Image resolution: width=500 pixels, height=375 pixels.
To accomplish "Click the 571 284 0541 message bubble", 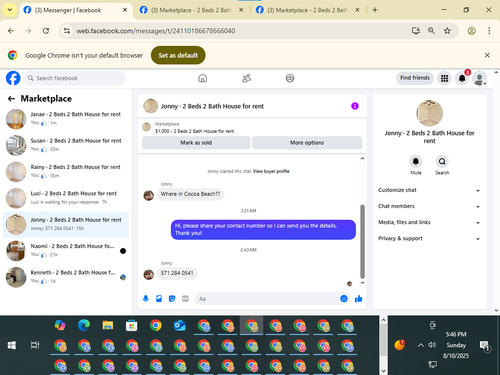I will pos(177,273).
